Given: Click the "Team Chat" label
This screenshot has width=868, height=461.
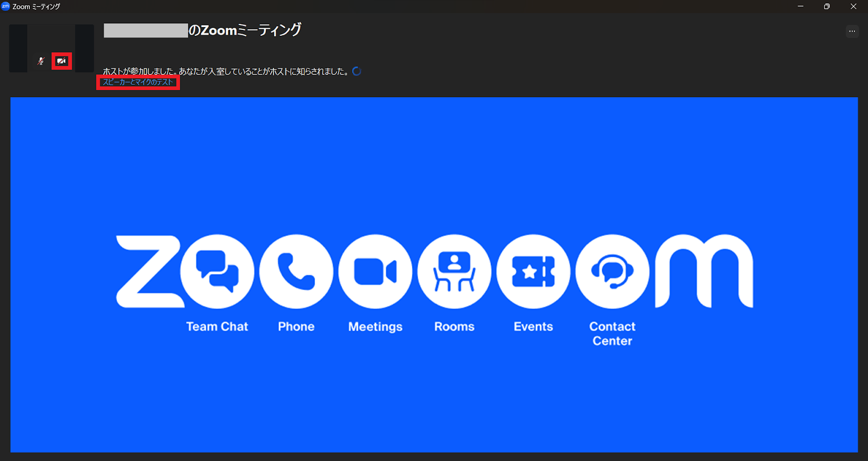Looking at the screenshot, I should pos(217,326).
